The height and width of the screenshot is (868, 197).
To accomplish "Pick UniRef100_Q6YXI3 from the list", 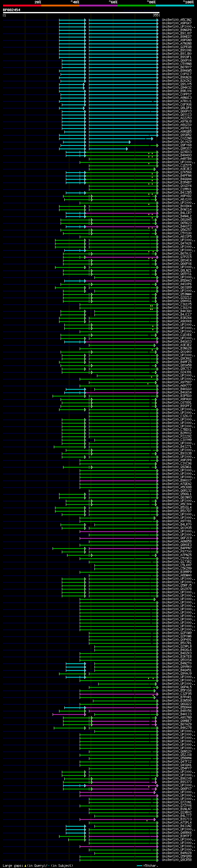I will pos(177,115).
